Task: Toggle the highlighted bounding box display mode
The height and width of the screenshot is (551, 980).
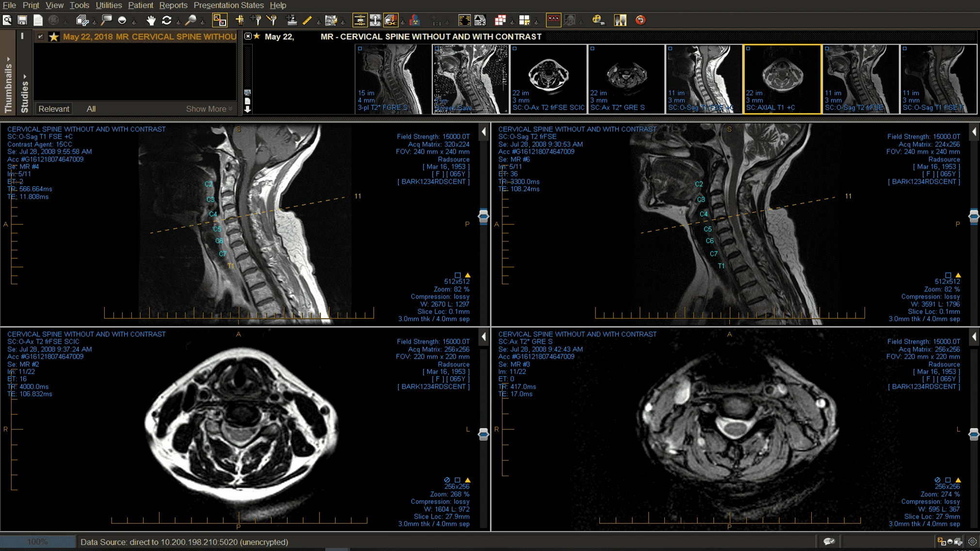Action: tap(220, 21)
